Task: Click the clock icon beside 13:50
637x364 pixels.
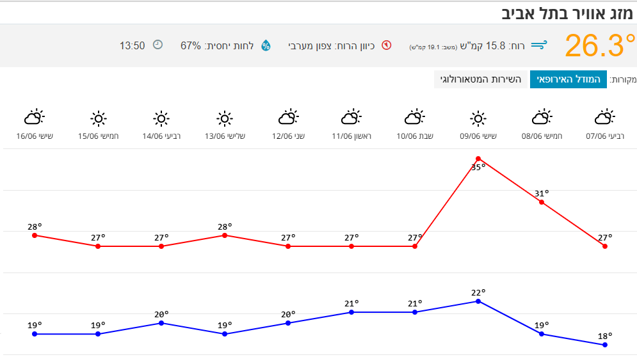Action: (157, 45)
